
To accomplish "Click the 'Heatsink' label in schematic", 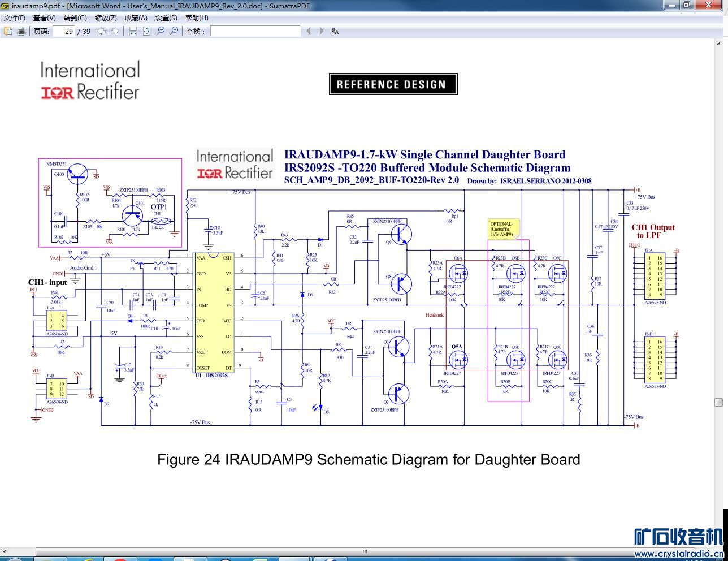I will 435,315.
